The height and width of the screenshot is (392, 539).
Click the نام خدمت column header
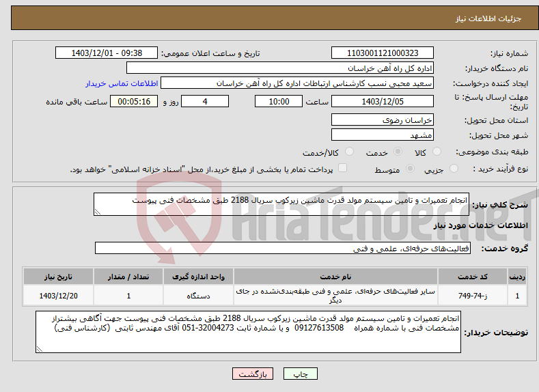[x=335, y=277]
